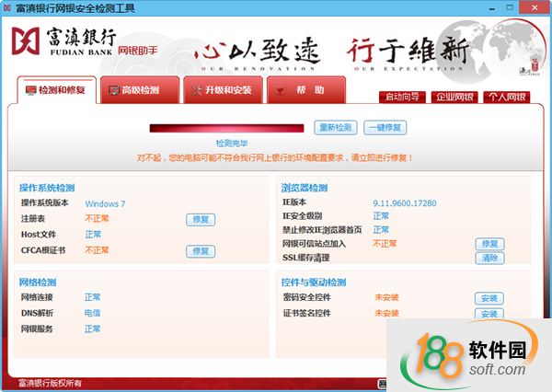The width and height of the screenshot is (552, 392).
Task: Repair 网银可信站点加入 item
Action: pos(489,244)
